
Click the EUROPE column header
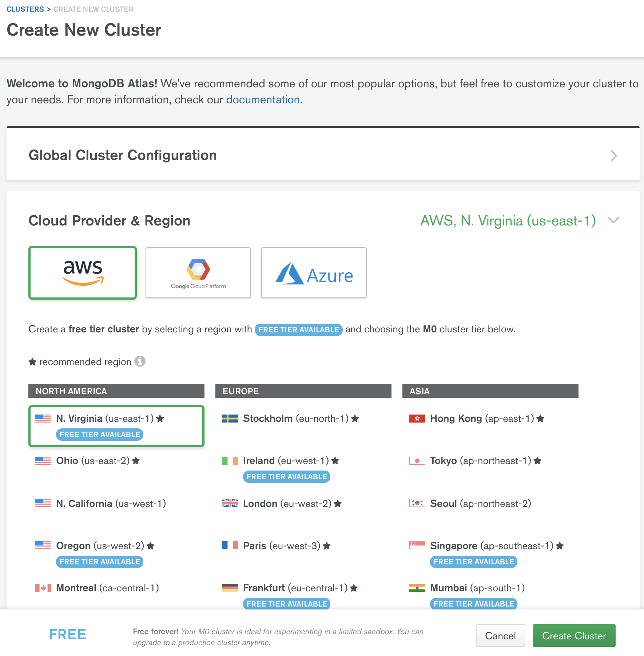303,391
